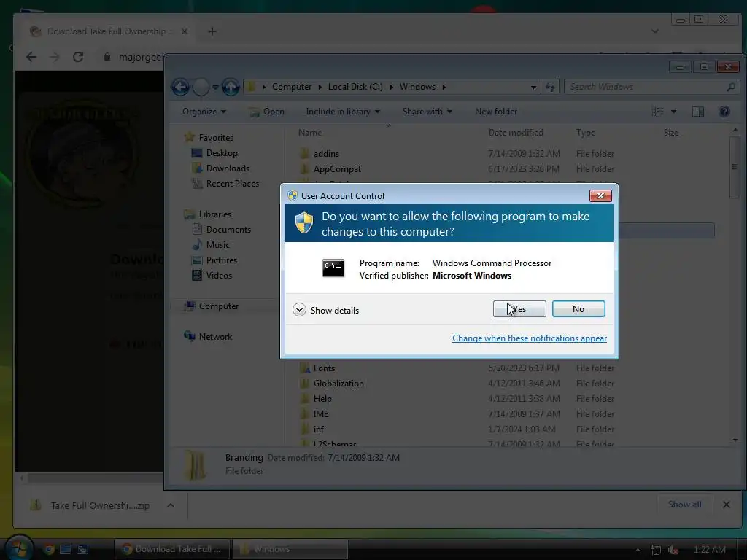Select Computer in navigation pane
Viewport: 747px width, 560px height.
point(219,306)
